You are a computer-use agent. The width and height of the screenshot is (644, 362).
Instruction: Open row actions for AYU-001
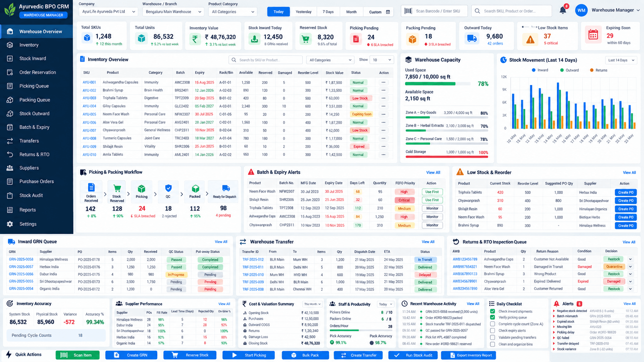(x=383, y=82)
